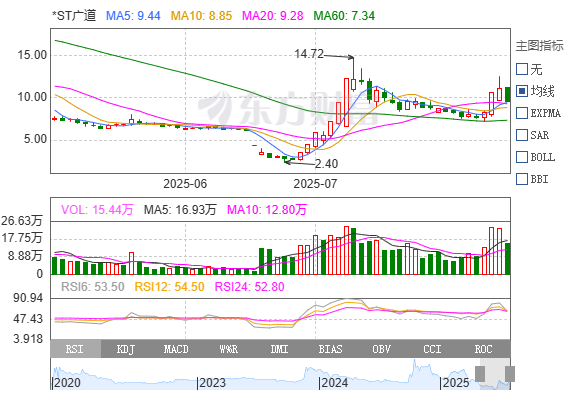570x402 pixels.
Task: Click the MA60: 7.34 legend label
Action: pyautogui.click(x=344, y=16)
